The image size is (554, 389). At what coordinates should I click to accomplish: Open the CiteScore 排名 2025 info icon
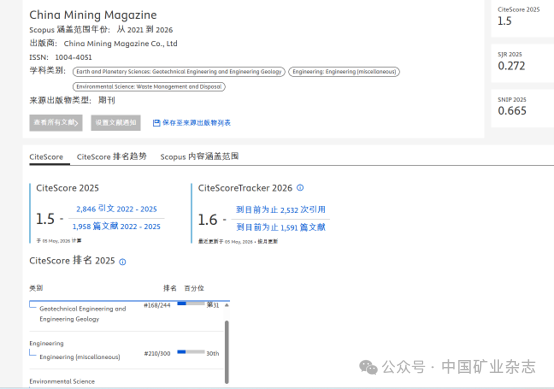[x=123, y=262]
